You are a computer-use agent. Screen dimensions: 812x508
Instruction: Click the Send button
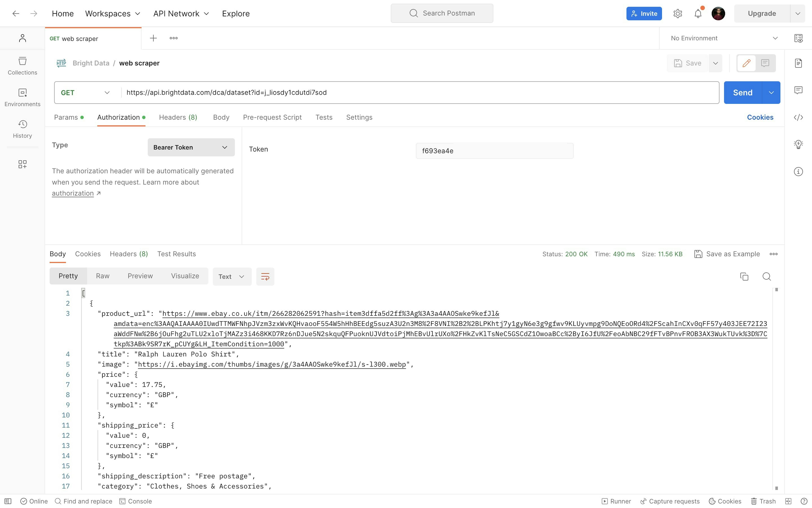pos(743,92)
